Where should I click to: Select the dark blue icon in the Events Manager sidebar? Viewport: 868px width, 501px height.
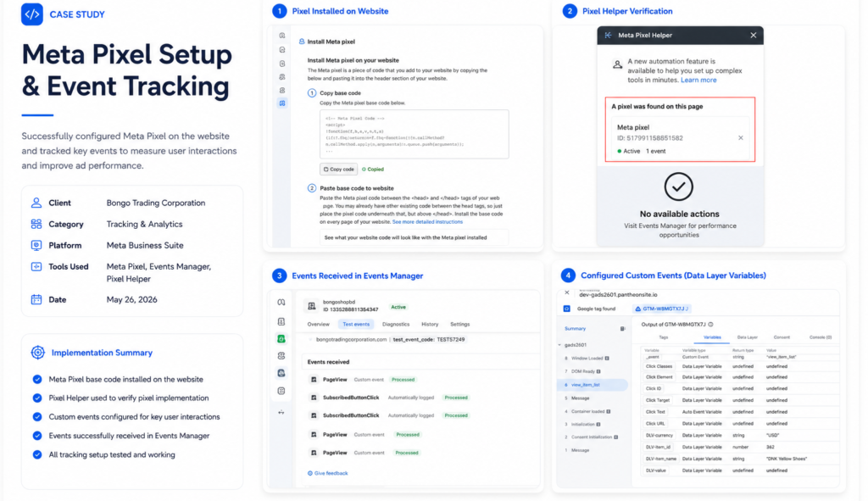pos(281,373)
